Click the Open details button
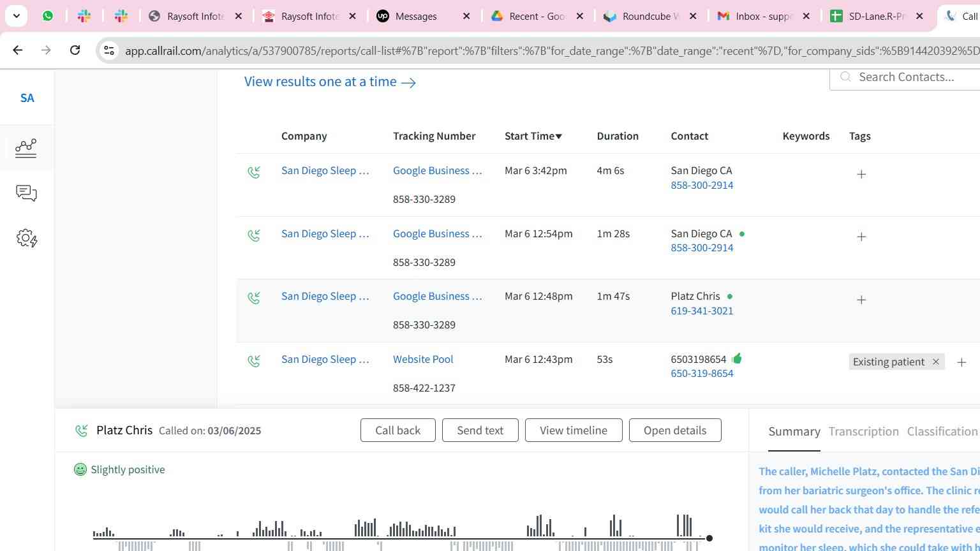Image resolution: width=980 pixels, height=551 pixels. coord(675,430)
